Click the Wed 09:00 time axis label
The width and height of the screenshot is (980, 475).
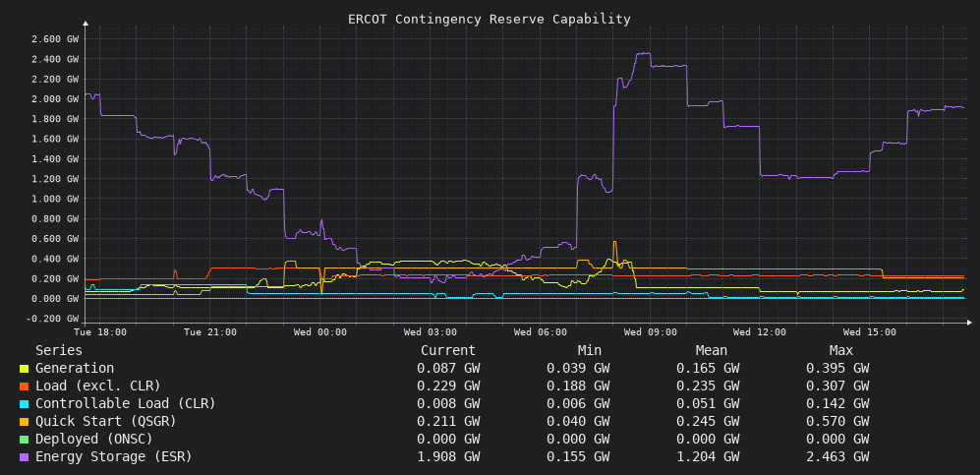[x=650, y=331]
